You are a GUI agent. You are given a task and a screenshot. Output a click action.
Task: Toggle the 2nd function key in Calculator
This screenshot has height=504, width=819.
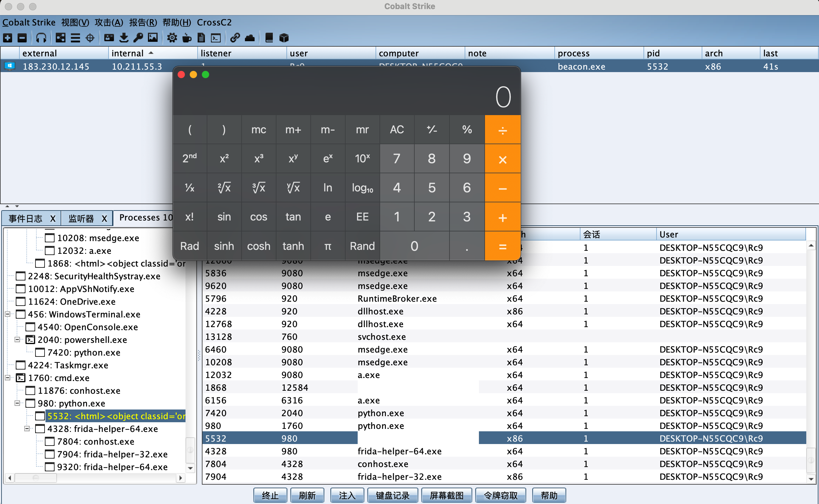tap(189, 158)
